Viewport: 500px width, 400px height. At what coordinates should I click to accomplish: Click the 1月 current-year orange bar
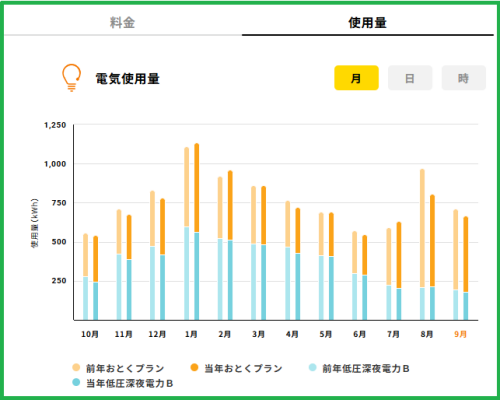point(197,188)
